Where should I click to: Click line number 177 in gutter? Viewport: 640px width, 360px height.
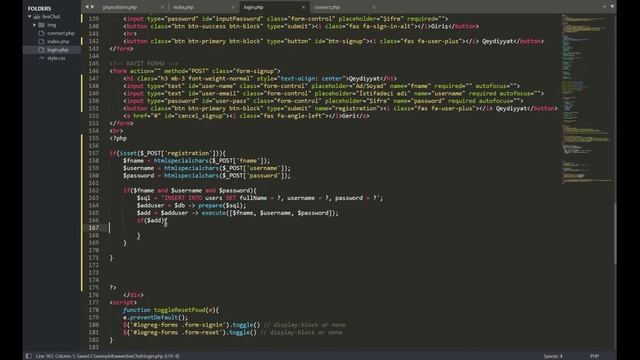(x=93, y=302)
